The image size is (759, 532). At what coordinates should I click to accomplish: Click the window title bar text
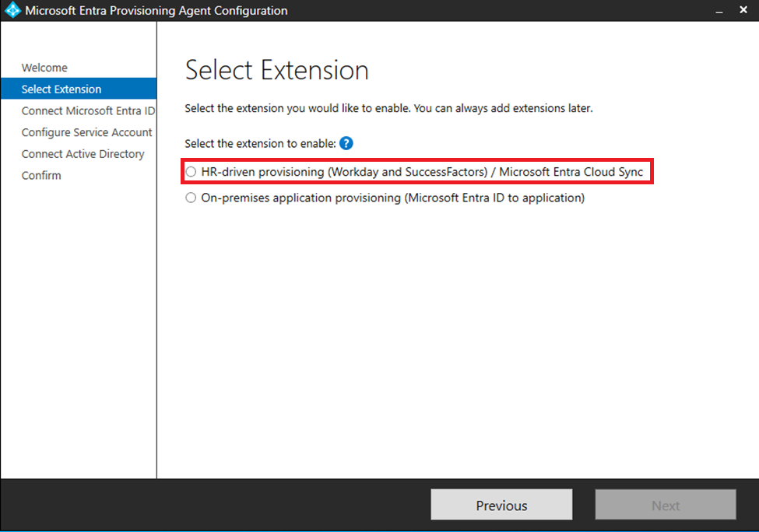click(x=156, y=11)
